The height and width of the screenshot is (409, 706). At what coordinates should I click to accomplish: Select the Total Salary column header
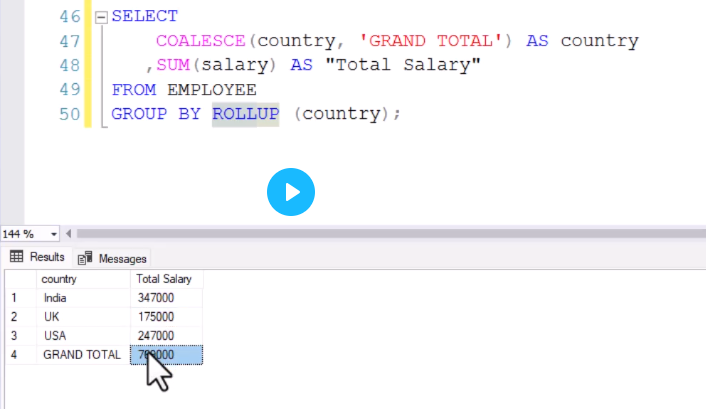pos(166,279)
